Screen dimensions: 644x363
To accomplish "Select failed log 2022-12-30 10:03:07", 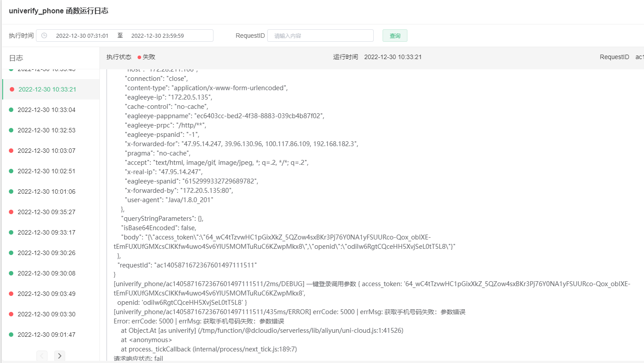I will [47, 151].
